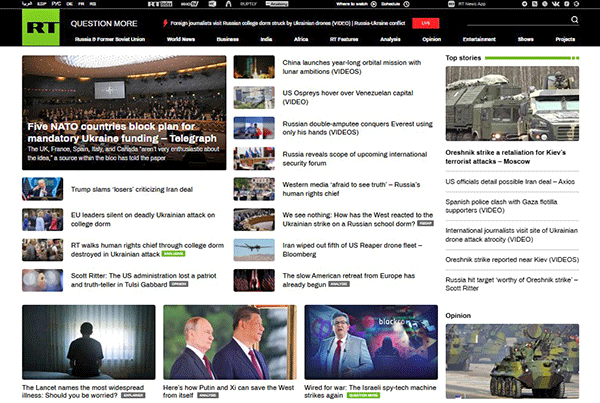
Task: Click the Reaper drone thumbnail
Action: point(254,250)
